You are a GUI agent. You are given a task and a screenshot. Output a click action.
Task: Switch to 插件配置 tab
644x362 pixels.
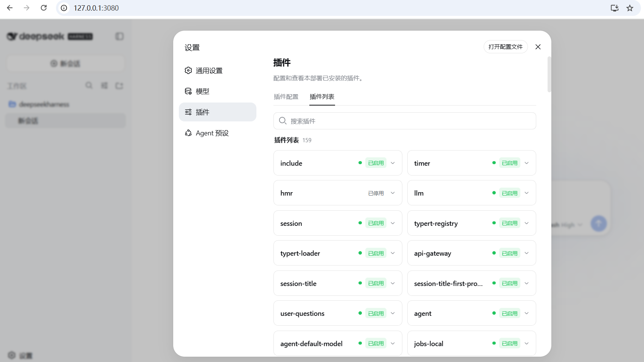pos(286,97)
